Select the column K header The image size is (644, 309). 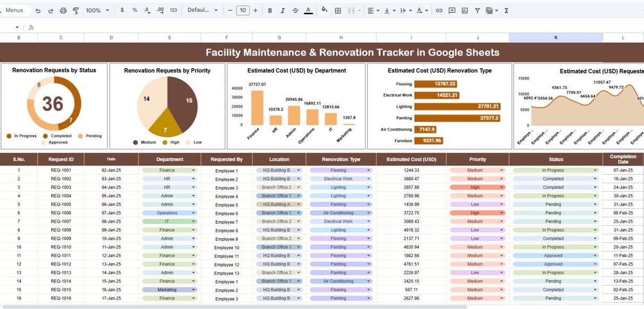click(x=556, y=38)
